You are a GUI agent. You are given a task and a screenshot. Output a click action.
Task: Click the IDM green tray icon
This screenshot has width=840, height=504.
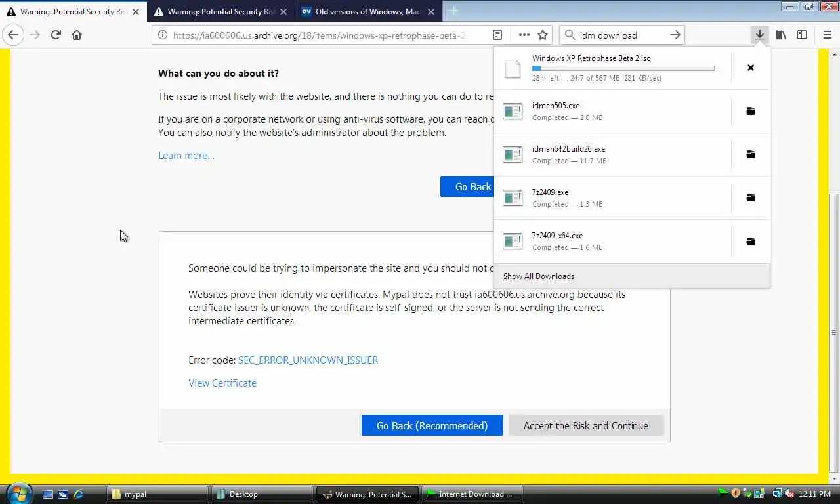724,493
